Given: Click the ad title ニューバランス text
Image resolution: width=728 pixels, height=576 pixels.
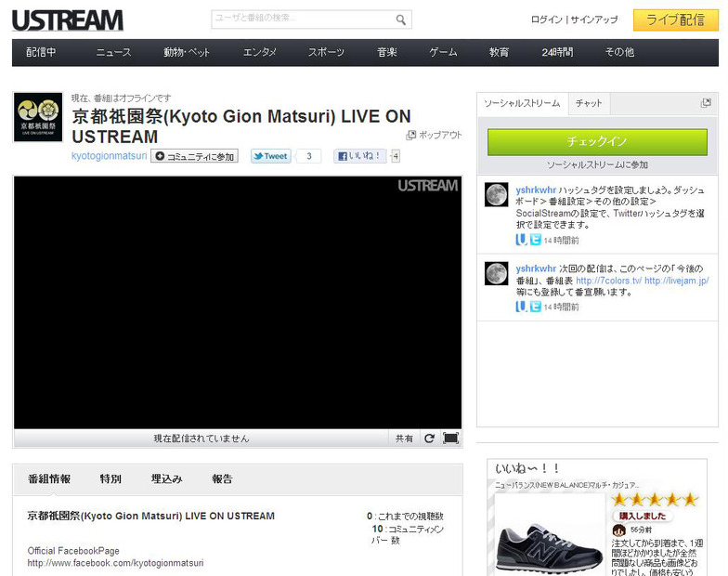Looking at the screenshot, I should [566, 485].
